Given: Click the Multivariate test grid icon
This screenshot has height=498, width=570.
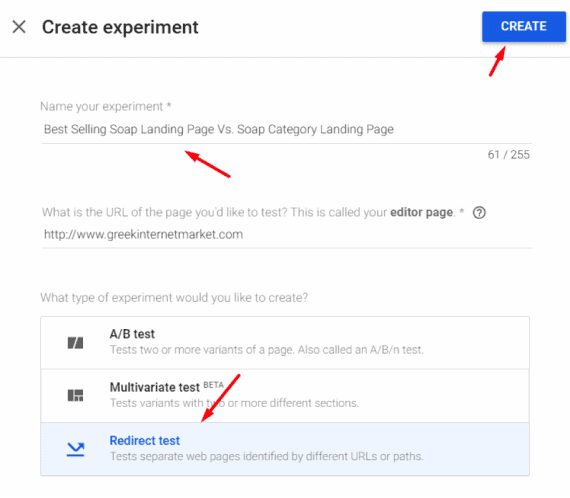Looking at the screenshot, I should point(75,395).
